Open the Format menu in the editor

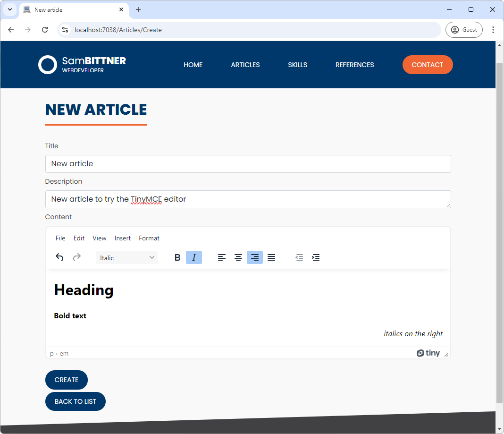[x=149, y=238]
